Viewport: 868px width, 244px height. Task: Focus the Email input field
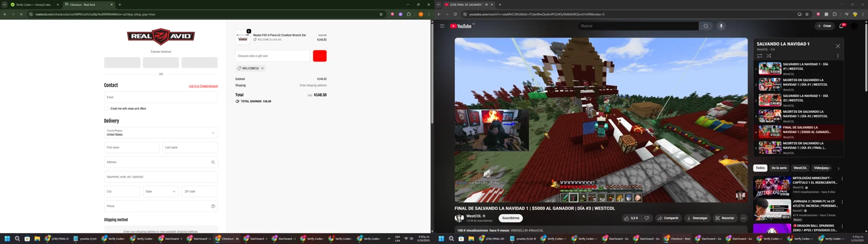pyautogui.click(x=161, y=97)
